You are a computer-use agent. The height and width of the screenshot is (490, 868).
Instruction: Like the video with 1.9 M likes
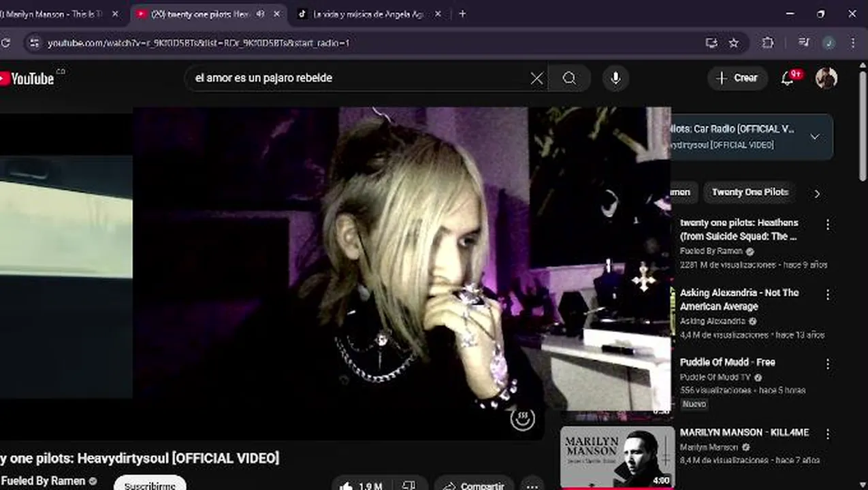[x=363, y=485]
